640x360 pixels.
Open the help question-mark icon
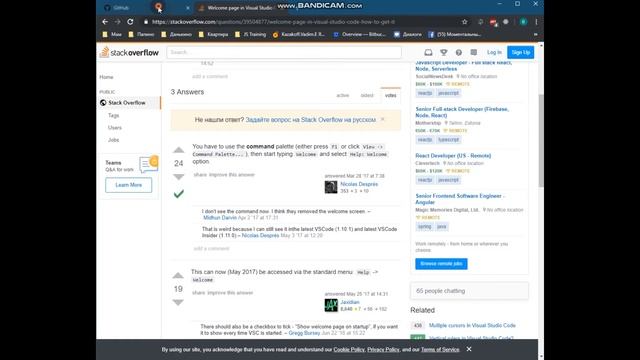coord(459,52)
